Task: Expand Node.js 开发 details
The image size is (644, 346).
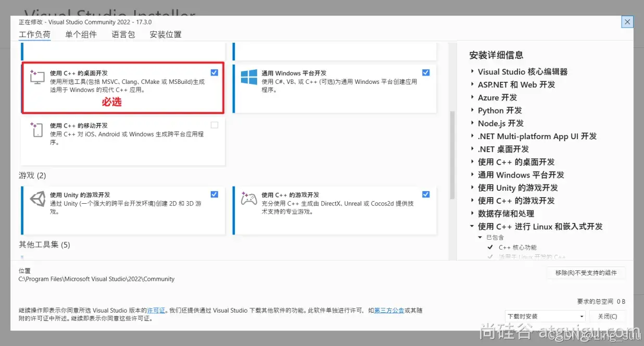Action: (472, 123)
